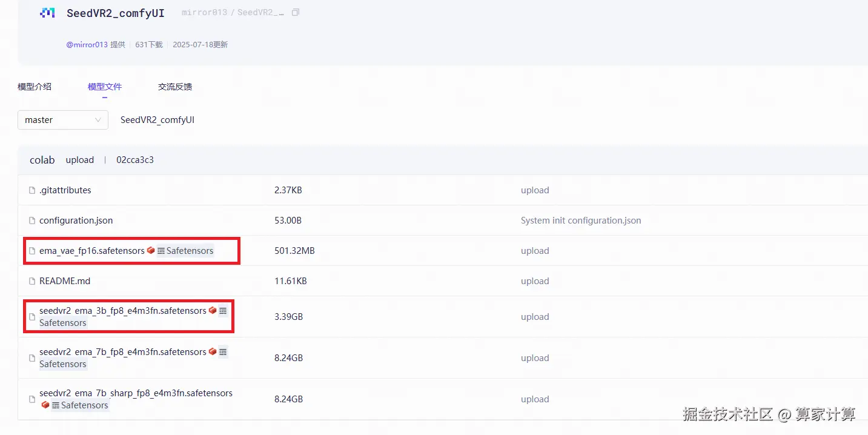Viewport: 868px width, 435px height.
Task: Copy model ID using the copy icon
Action: pyautogui.click(x=296, y=13)
